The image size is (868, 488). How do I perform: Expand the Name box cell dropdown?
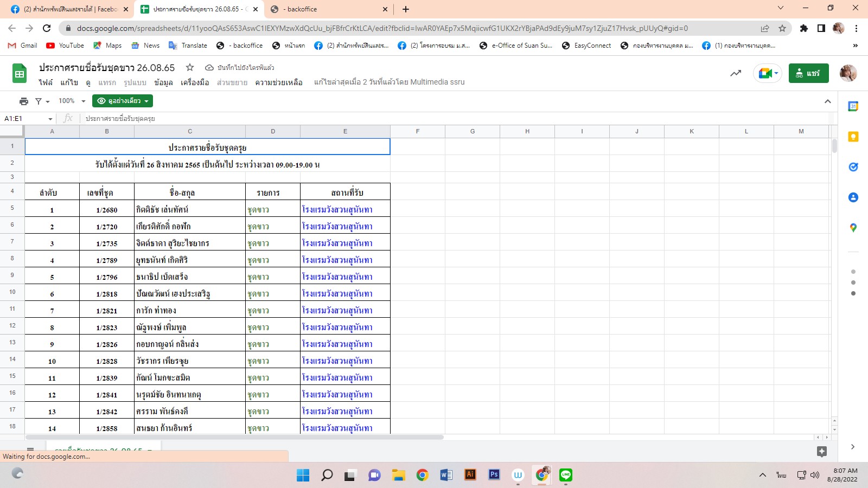[50, 119]
